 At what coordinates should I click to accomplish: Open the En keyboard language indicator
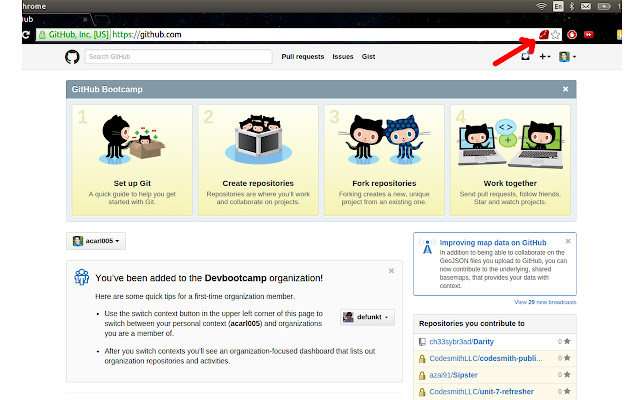tap(558, 6)
